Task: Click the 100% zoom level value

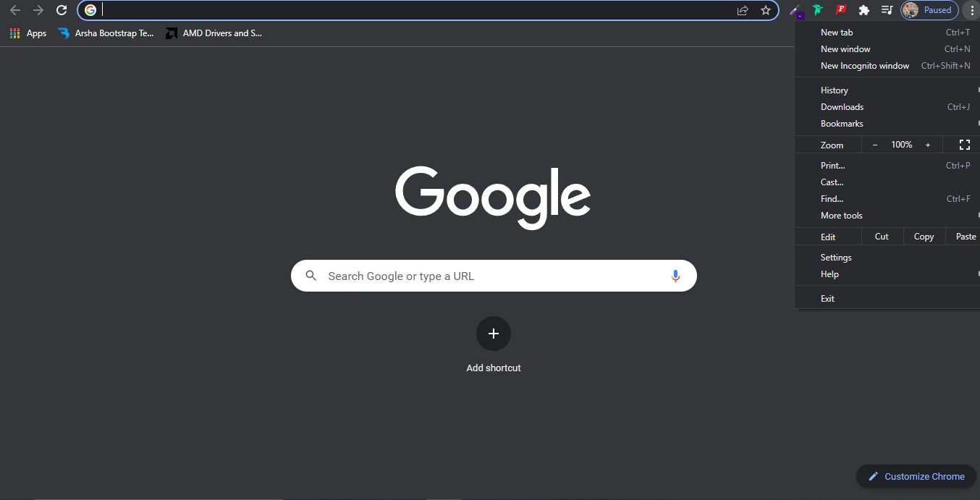Action: tap(901, 145)
